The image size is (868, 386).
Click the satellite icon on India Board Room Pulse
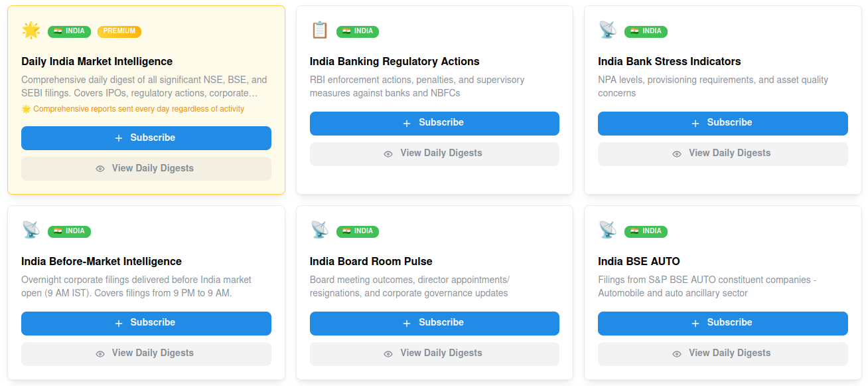[320, 231]
